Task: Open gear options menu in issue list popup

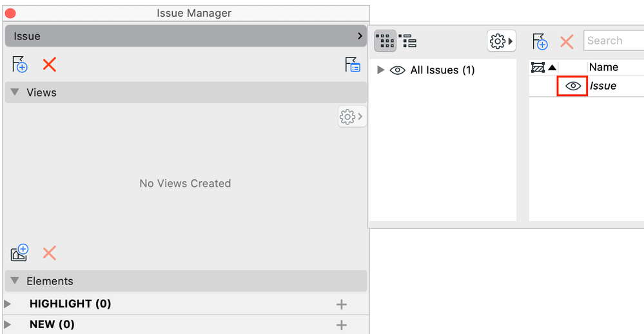Action: point(501,41)
